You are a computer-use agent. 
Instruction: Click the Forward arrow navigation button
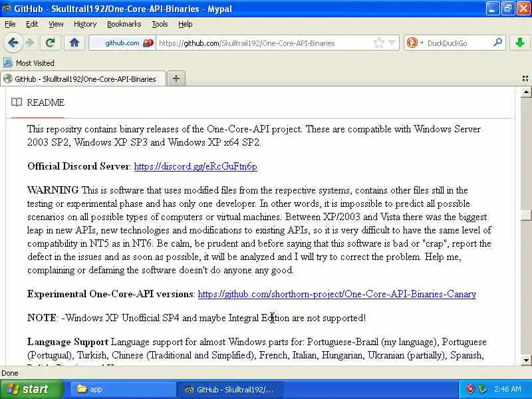(x=30, y=43)
